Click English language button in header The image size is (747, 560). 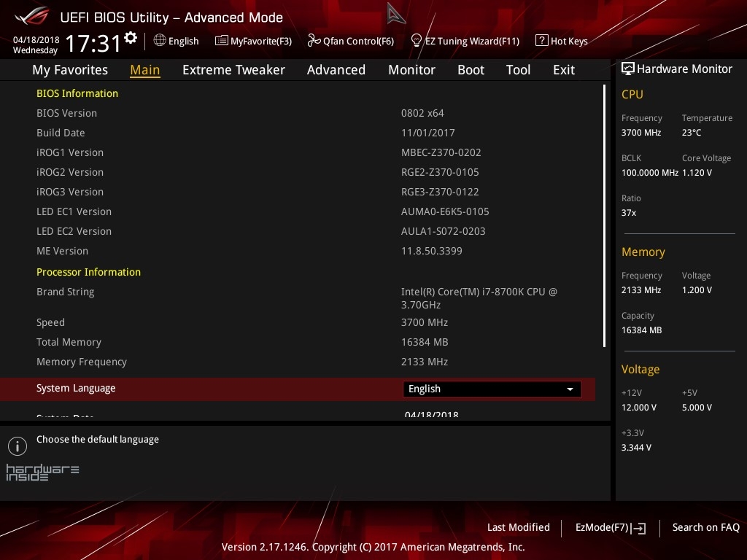click(177, 41)
